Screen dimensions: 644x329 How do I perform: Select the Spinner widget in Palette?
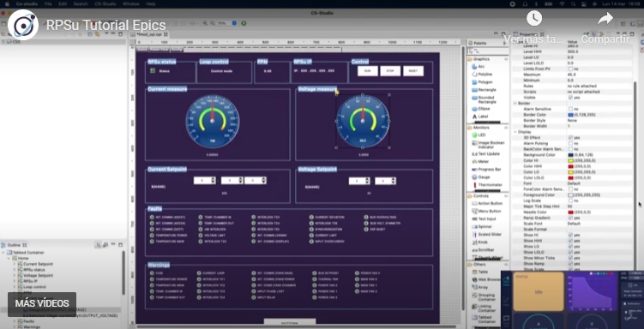pos(481,226)
